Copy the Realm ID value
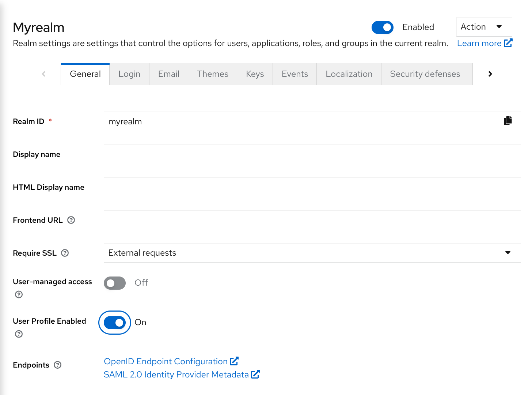Viewport: 532px width, 395px height. click(508, 121)
